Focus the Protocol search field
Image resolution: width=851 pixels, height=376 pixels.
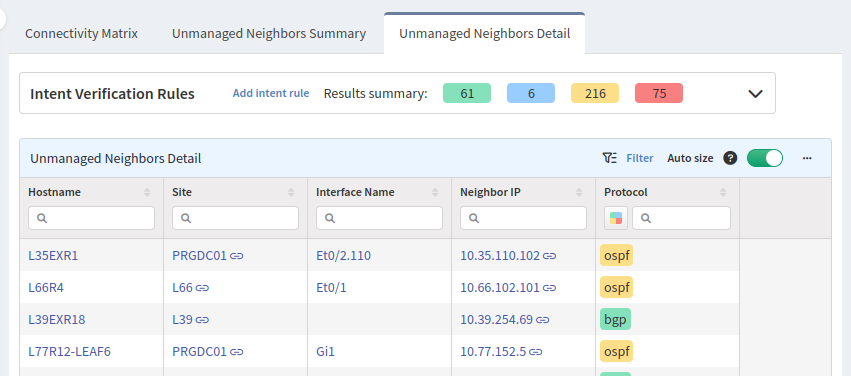tap(681, 218)
